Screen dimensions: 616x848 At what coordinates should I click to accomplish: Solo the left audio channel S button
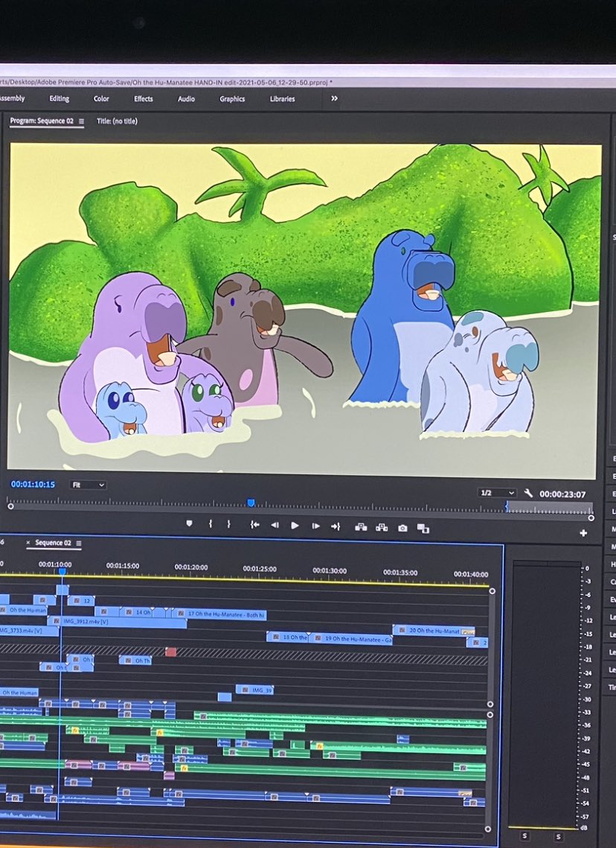click(x=524, y=836)
